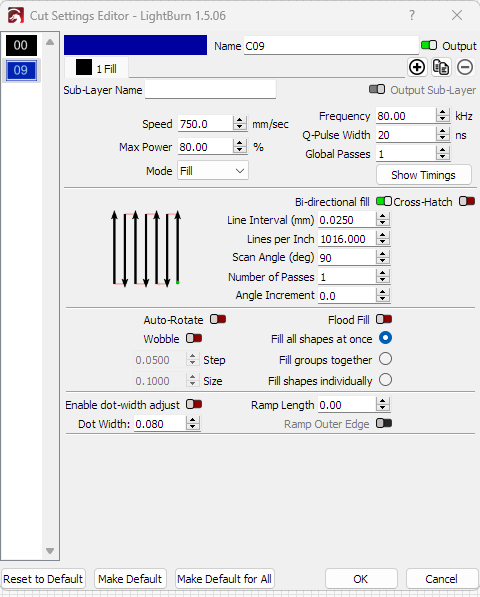The width and height of the screenshot is (480, 597).
Task: Click the Speed value field 750.0
Action: tap(206, 124)
